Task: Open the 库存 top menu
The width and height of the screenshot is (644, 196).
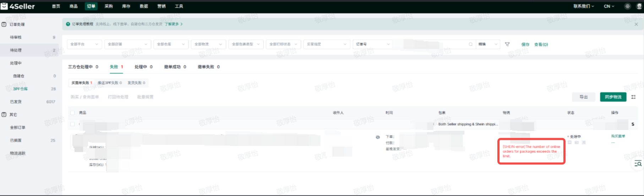Action: [x=126, y=6]
